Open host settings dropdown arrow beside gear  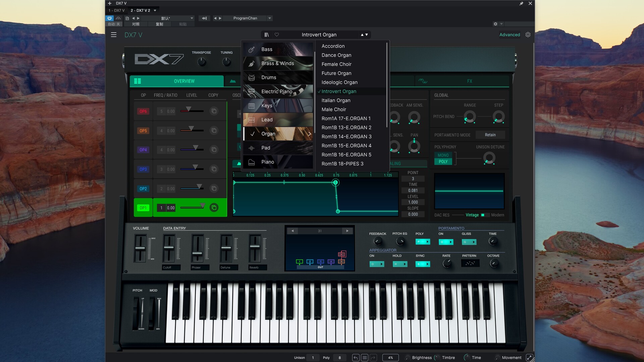[x=501, y=24]
